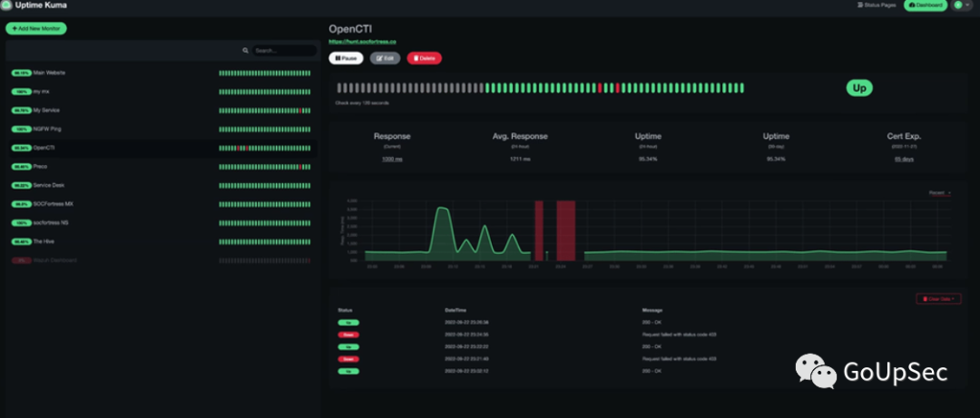This screenshot has height=418, width=980.
Task: Click the search magnifier icon
Action: tap(246, 51)
